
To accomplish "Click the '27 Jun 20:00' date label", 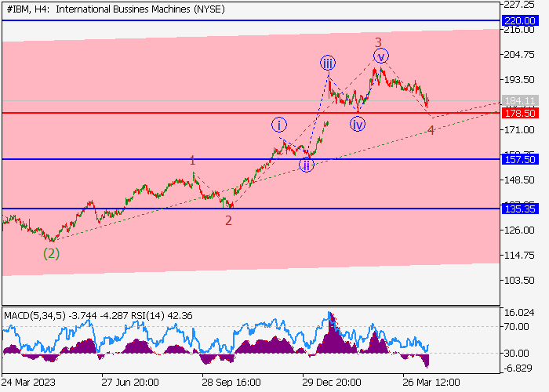I will pyautogui.click(x=130, y=382).
